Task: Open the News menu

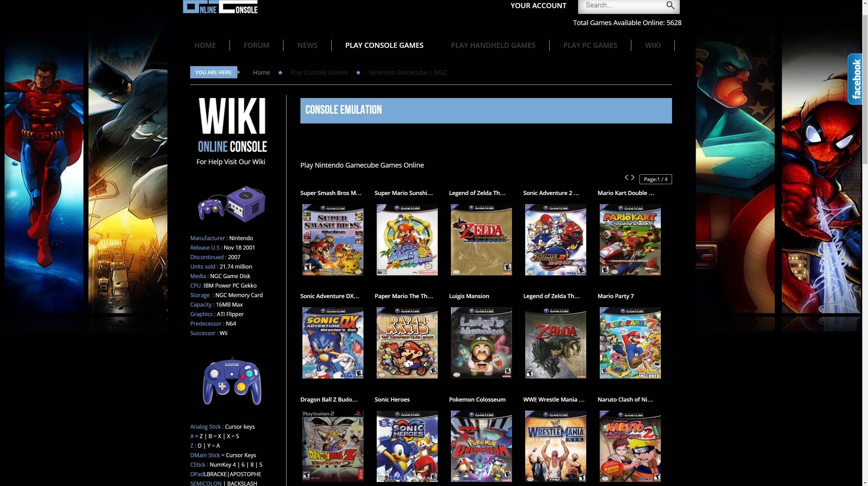Action: [307, 45]
